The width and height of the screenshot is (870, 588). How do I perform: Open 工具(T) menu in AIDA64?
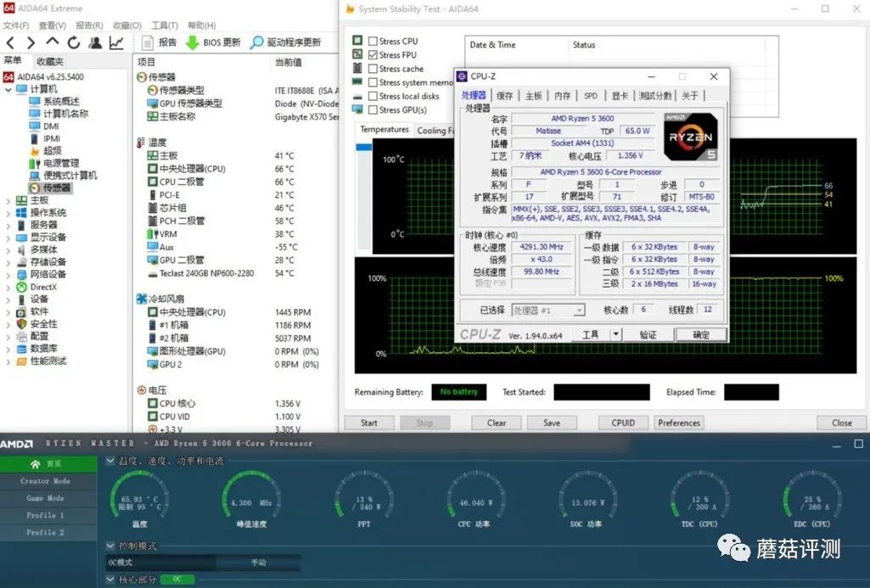click(164, 25)
